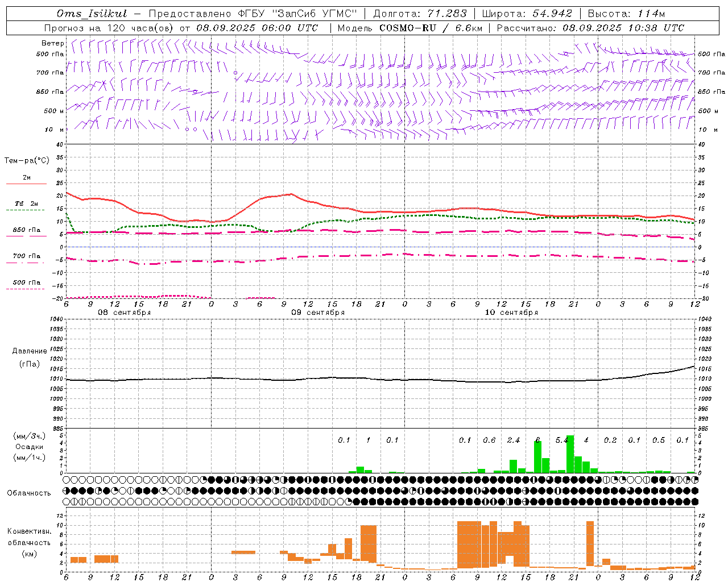Click the Td 2м legend entry
Viewport: 728px width, 582px height.
pos(26,206)
